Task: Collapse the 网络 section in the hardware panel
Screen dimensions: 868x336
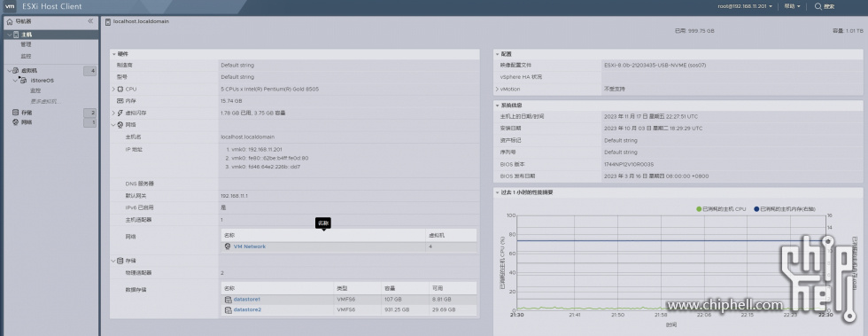Action: [113, 125]
